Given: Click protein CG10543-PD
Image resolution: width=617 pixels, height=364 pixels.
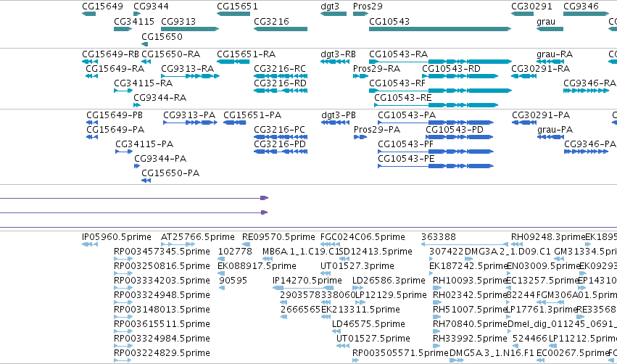Looking at the screenshot, I should click(455, 130).
